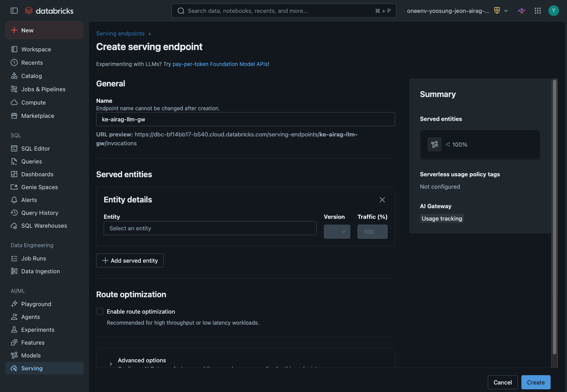Remove the Entity details card

(382, 200)
